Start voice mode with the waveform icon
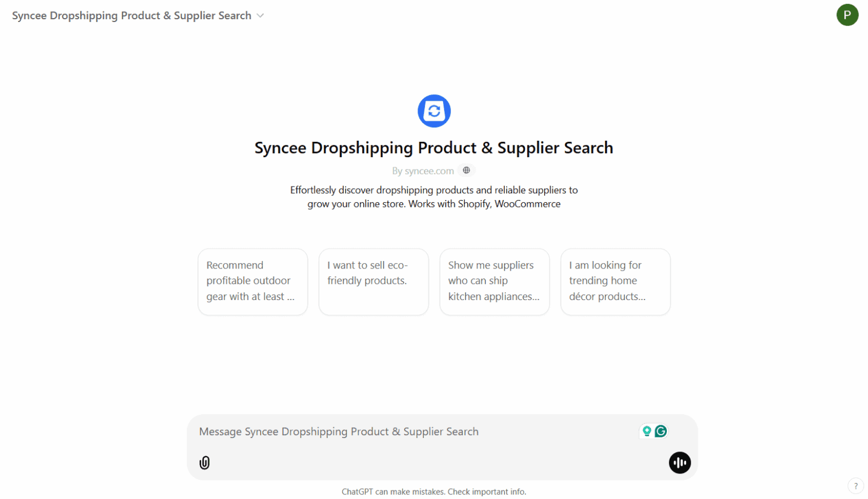This screenshot has width=868, height=499. click(x=679, y=462)
